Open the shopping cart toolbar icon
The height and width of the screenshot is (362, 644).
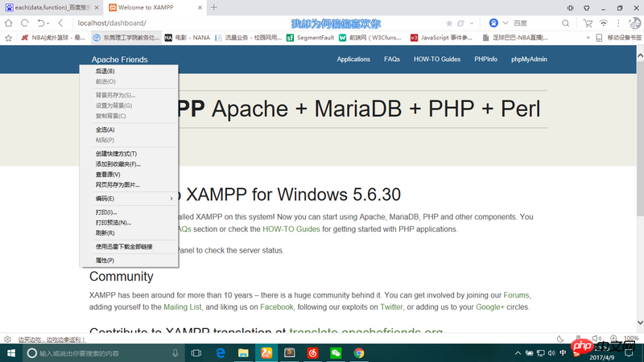coord(588,23)
